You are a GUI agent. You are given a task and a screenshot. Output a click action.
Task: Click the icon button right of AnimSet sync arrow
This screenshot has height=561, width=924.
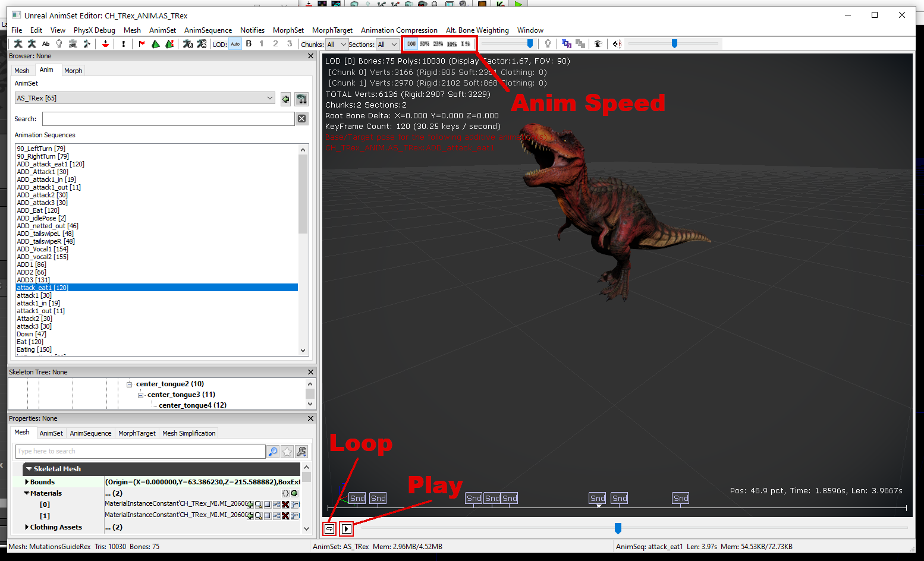pos(301,99)
